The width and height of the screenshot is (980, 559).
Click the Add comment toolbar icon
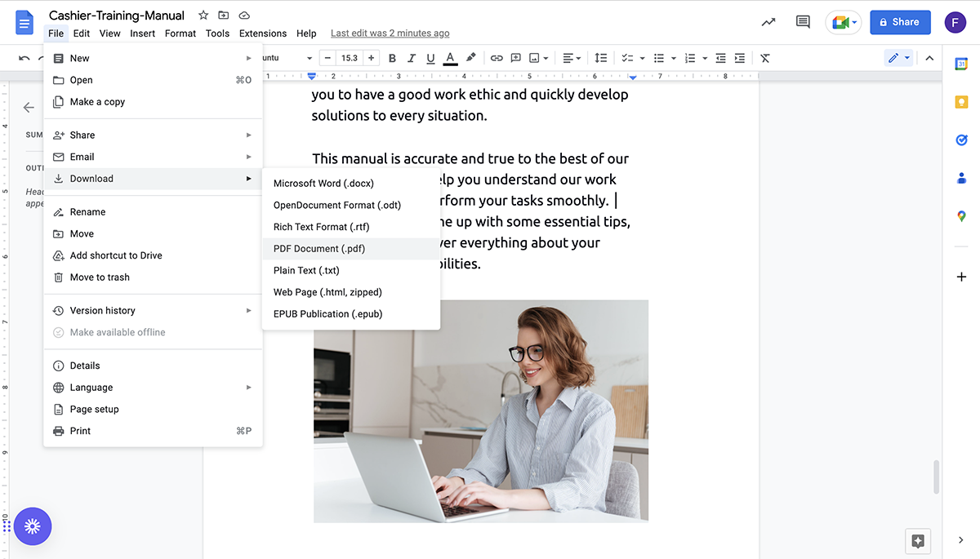(516, 58)
